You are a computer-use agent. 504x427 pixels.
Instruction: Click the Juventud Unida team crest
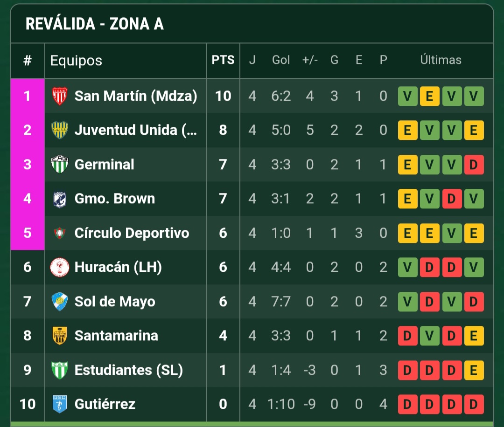[x=59, y=130]
